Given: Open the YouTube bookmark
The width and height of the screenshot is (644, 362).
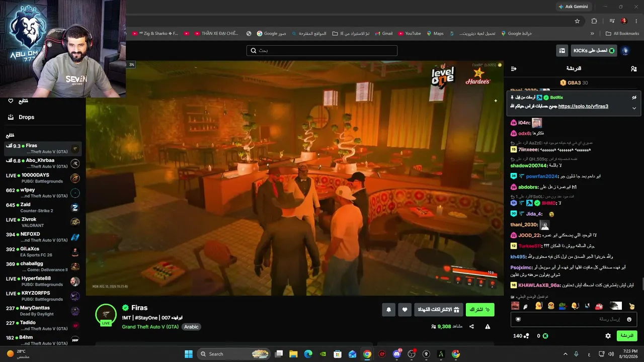Looking at the screenshot, I should (x=410, y=34).
